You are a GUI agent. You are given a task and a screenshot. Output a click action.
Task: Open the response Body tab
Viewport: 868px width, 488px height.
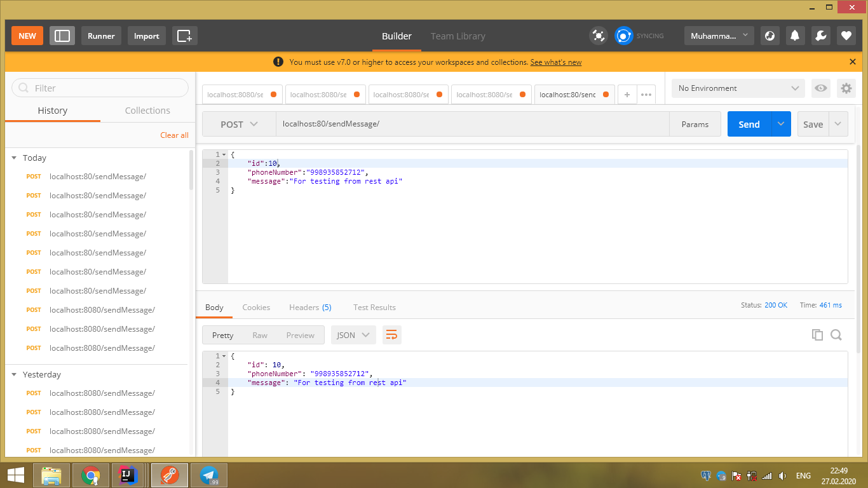(x=214, y=307)
